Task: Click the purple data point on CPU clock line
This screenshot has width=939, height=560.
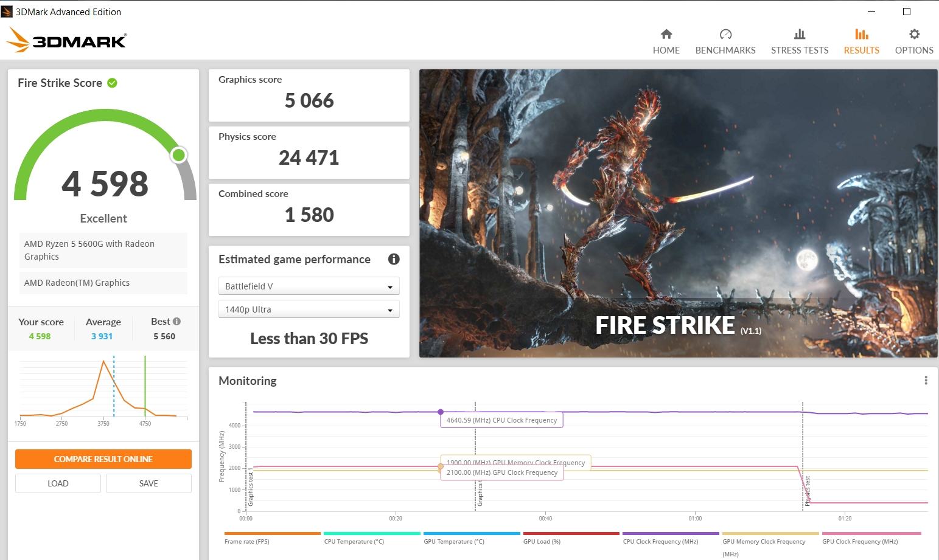Action: coord(441,412)
